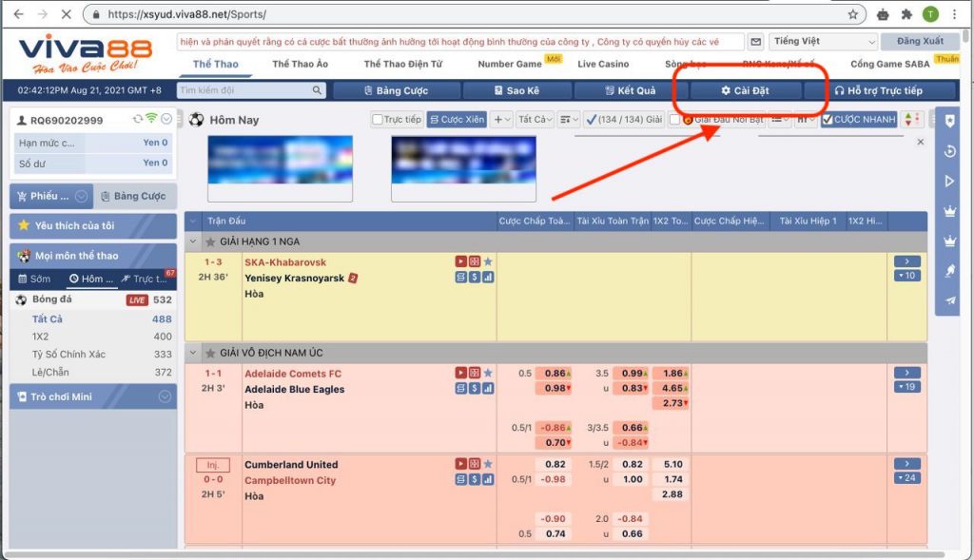This screenshot has height=560, width=974.
Task: Star the GIẢI HẠNG 1 NGA league
Action: [210, 241]
